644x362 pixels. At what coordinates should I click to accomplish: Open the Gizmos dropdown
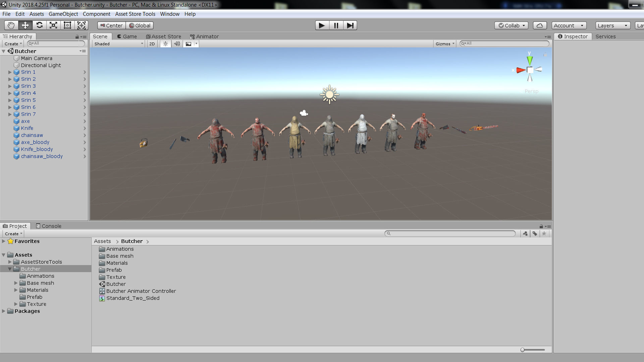(x=444, y=44)
